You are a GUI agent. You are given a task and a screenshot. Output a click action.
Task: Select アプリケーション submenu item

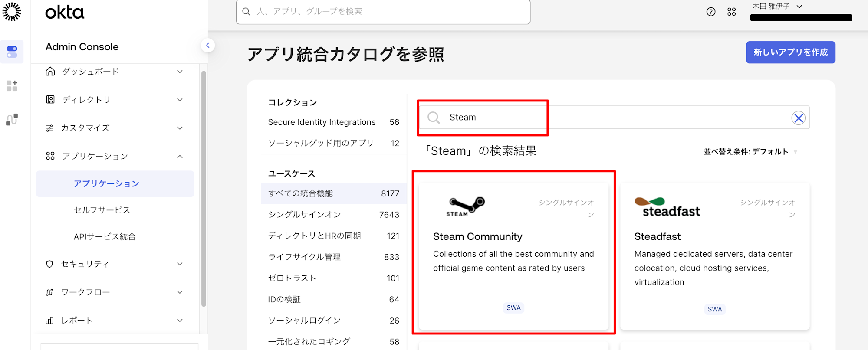point(115,184)
